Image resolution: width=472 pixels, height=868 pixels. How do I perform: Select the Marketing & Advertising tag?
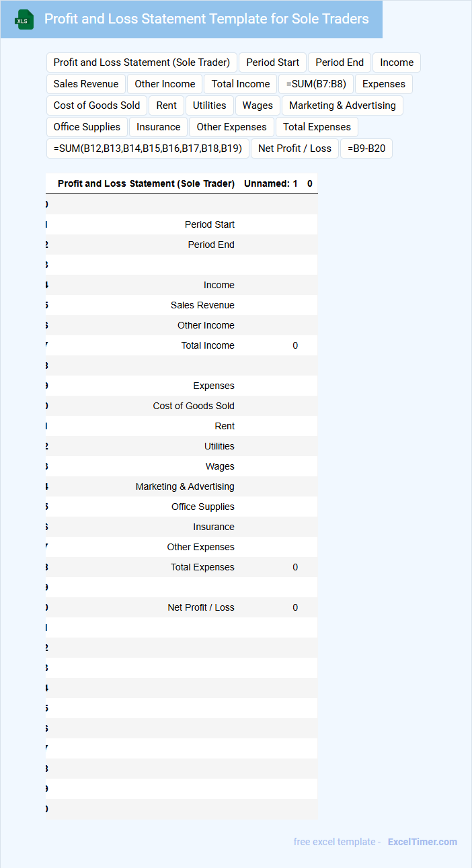342,105
